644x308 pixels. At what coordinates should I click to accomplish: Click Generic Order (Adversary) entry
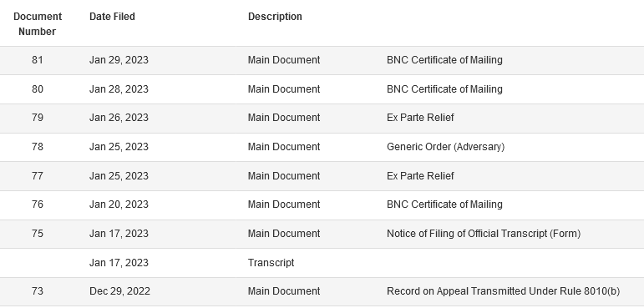(x=446, y=147)
